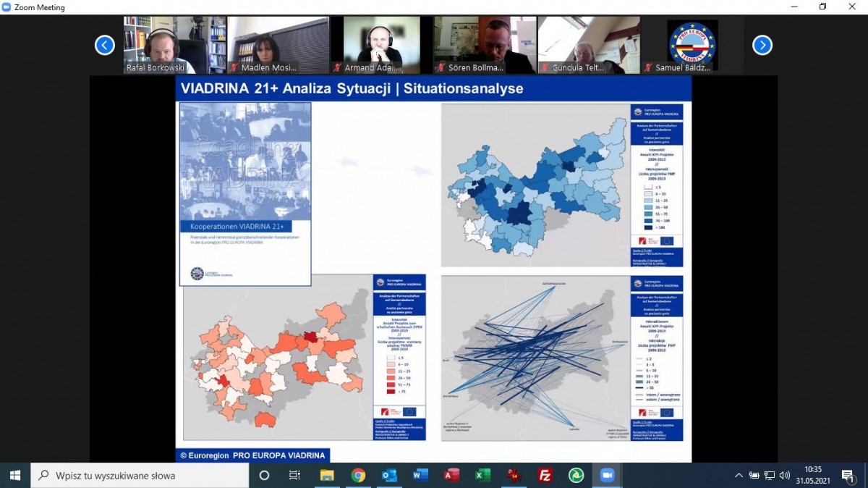Click Gundula Telt's muted microphone icon
Image resolution: width=868 pixels, height=488 pixels.
tap(545, 67)
